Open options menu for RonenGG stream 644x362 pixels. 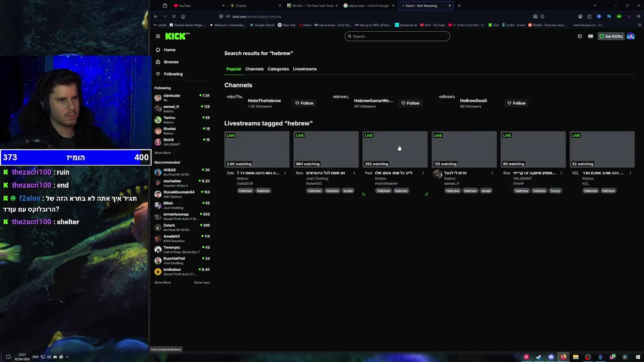354,173
